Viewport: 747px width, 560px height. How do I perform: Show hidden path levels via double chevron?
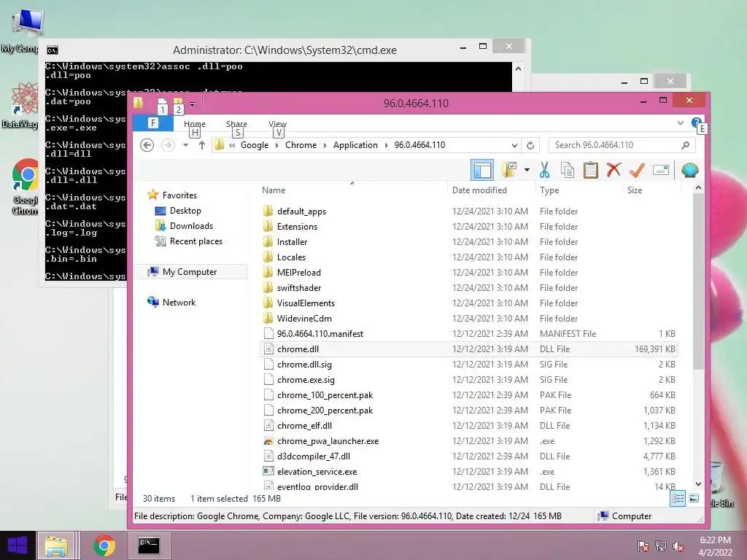tap(232, 145)
